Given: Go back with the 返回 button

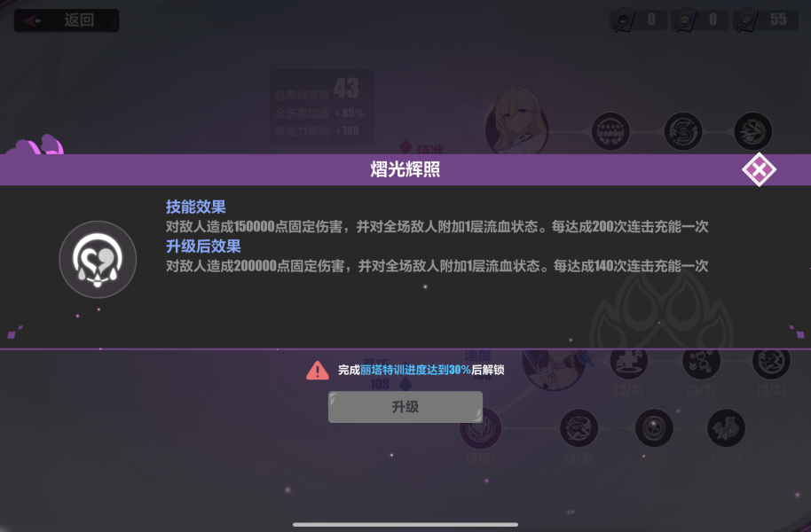Looking at the screenshot, I should (67, 20).
